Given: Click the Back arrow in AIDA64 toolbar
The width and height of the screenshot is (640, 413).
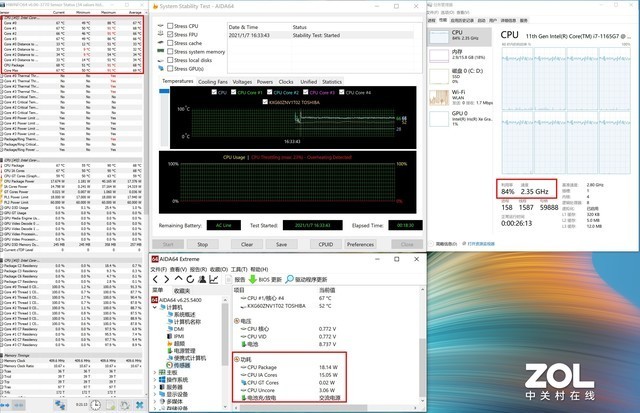Looking at the screenshot, I should (x=154, y=279).
